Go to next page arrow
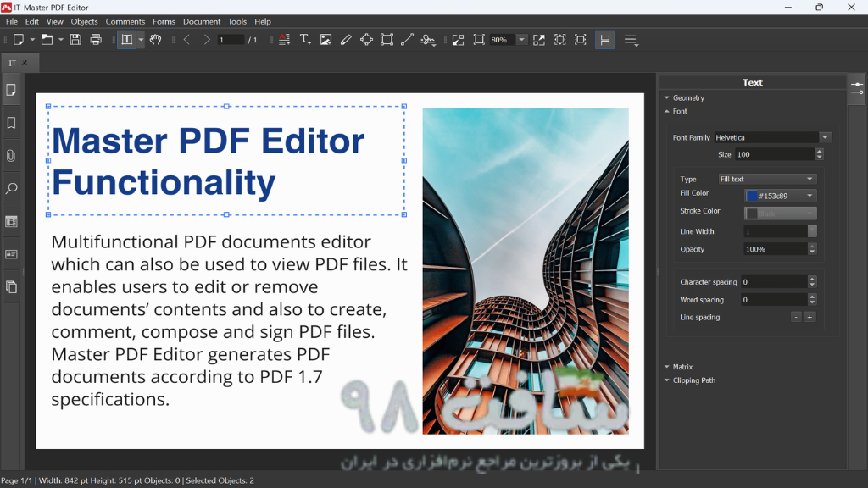Image resolution: width=868 pixels, height=488 pixels. [x=207, y=40]
